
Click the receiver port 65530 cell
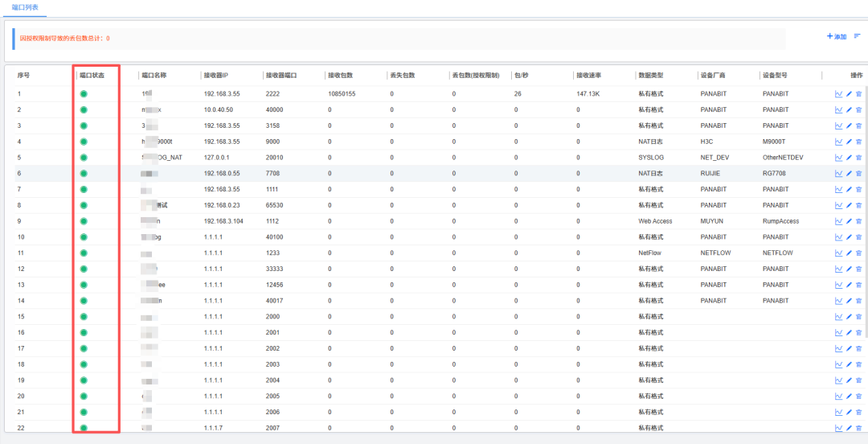pyautogui.click(x=275, y=206)
